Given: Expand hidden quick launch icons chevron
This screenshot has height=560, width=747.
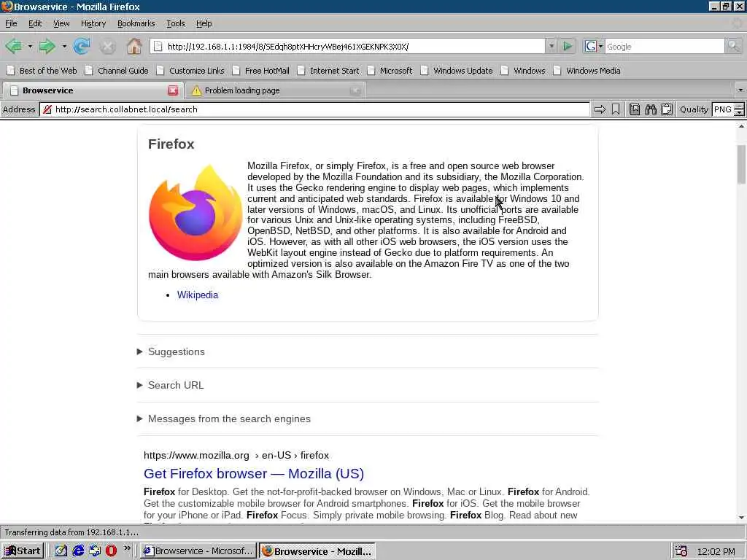Looking at the screenshot, I should point(127,548).
